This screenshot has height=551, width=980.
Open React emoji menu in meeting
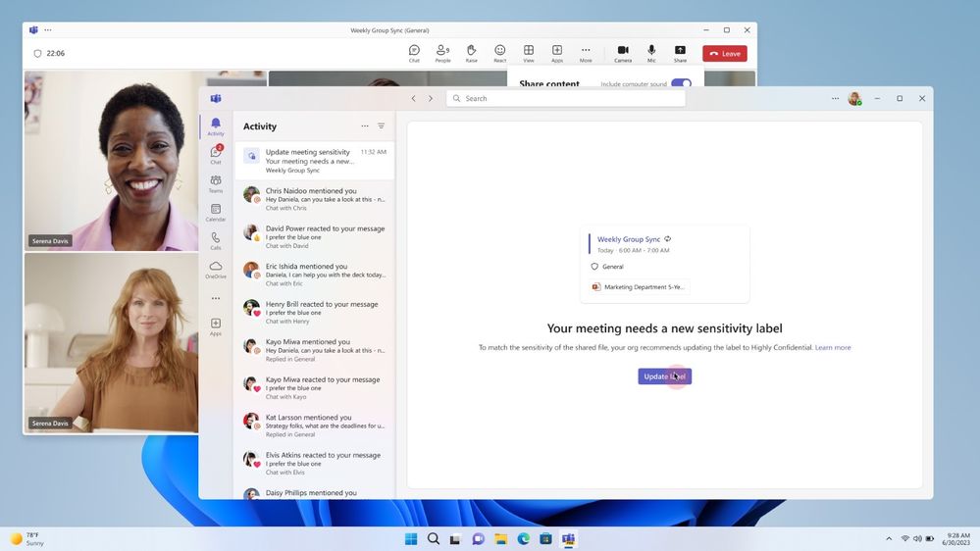pyautogui.click(x=500, y=53)
